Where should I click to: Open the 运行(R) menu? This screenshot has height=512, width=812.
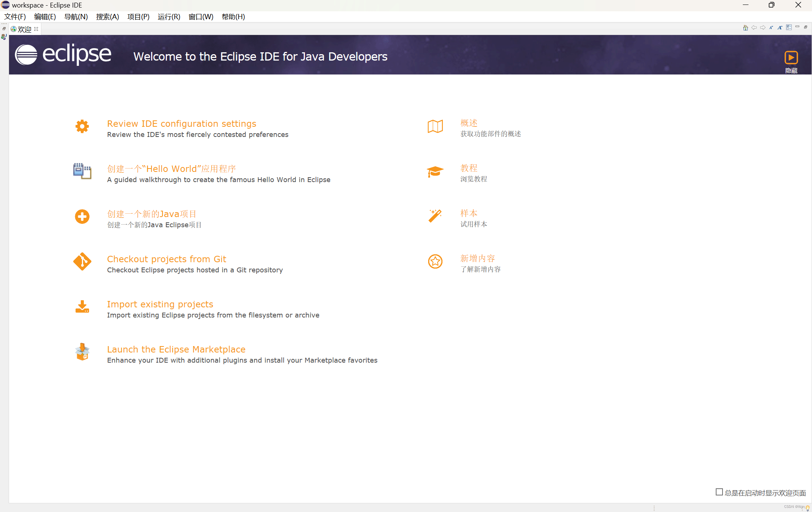coord(169,17)
